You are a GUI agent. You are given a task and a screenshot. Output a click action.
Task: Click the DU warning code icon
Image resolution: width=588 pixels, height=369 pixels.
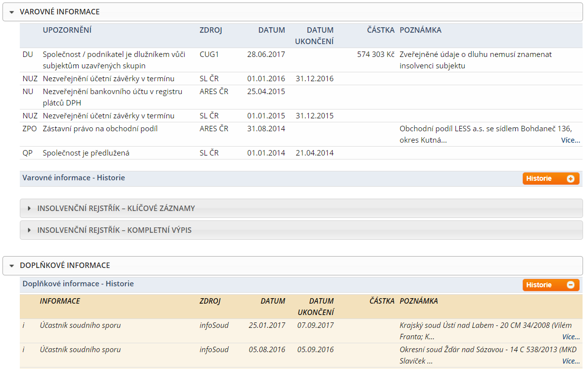tap(28, 54)
